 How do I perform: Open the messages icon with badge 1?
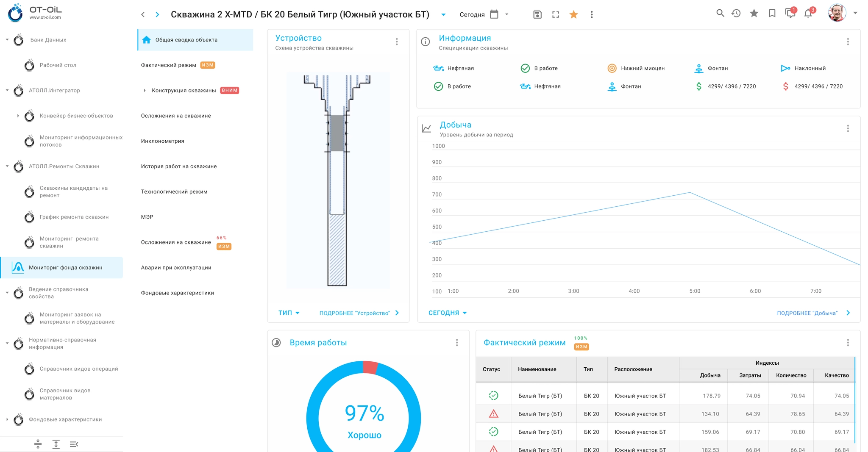click(x=790, y=13)
